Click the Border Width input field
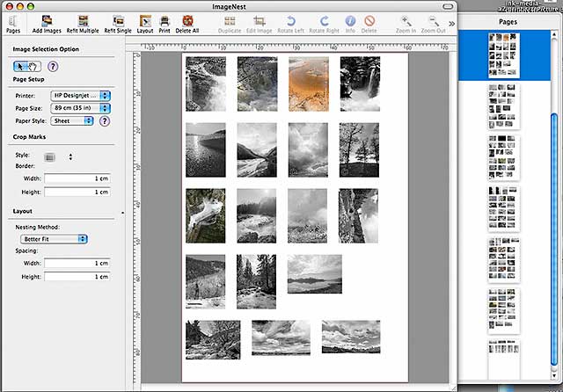This screenshot has height=392, width=563. 77,178
